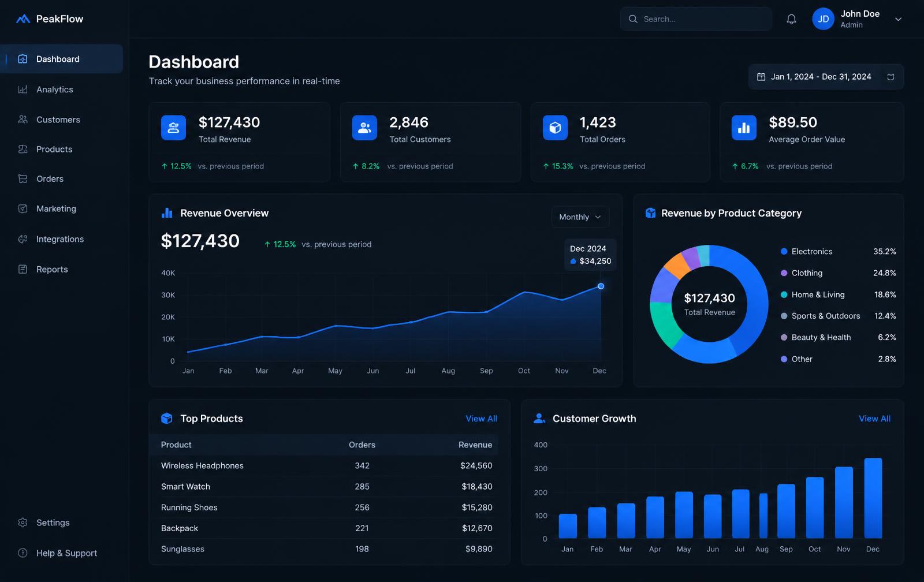
Task: Click the Reports document icon in sidebar
Action: coord(23,269)
